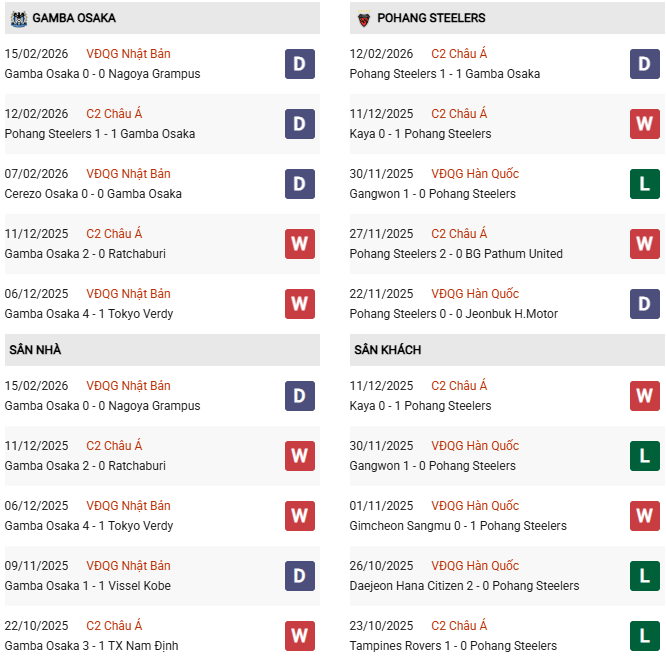Click the Pohang Steelers team logo
Image resolution: width=666 pixels, height=661 pixels.
click(362, 18)
